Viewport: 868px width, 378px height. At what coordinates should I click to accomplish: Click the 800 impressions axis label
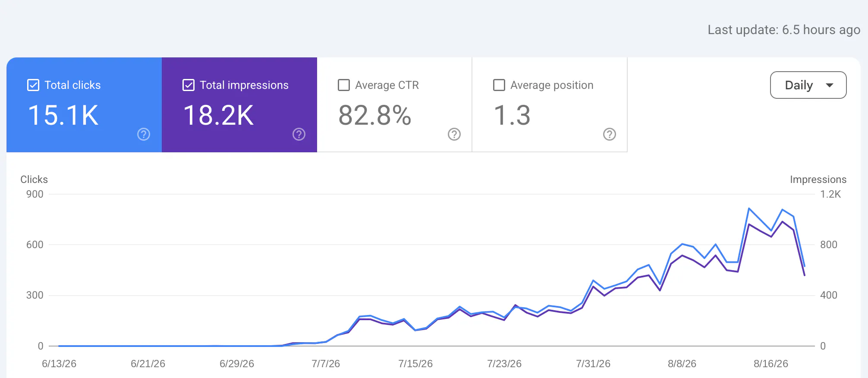click(x=829, y=245)
